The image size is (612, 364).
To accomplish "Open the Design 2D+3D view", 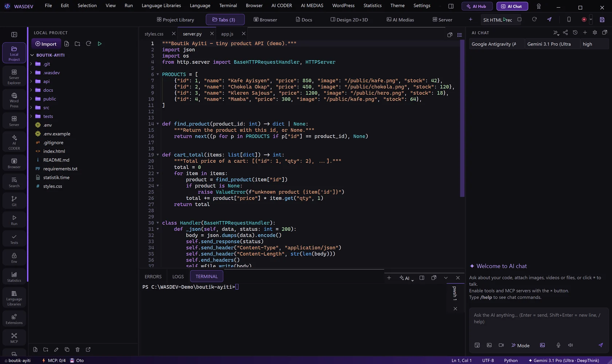I will 349,20.
